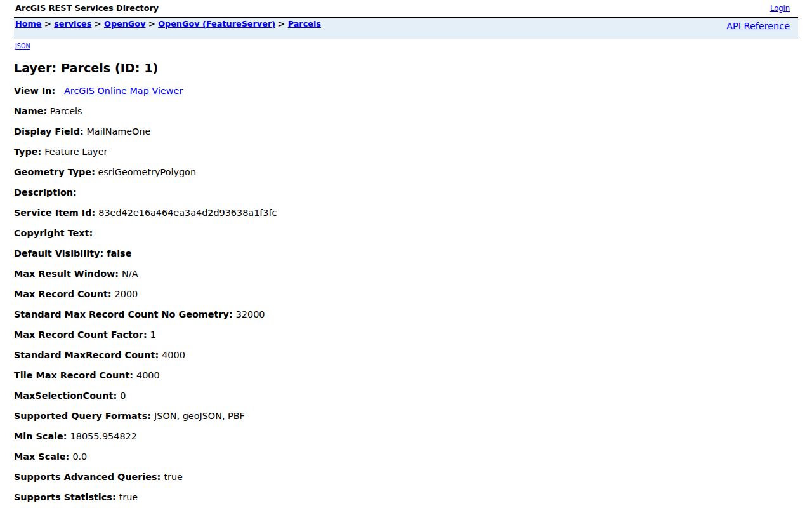
Task: Click the 'Supports Advanced Queries:' label
Action: click(x=88, y=477)
